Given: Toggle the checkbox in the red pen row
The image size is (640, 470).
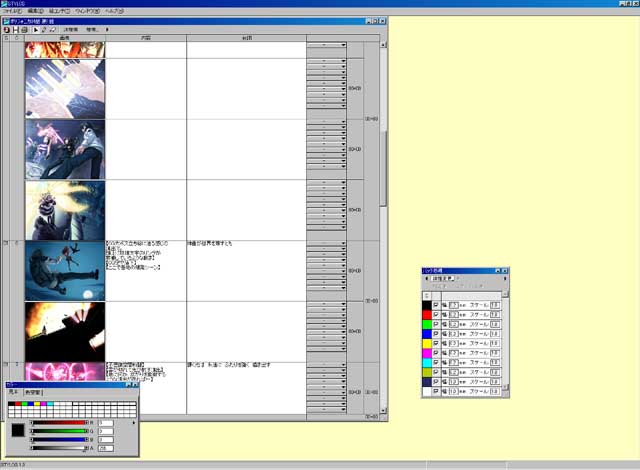Looking at the screenshot, I should click(436, 315).
